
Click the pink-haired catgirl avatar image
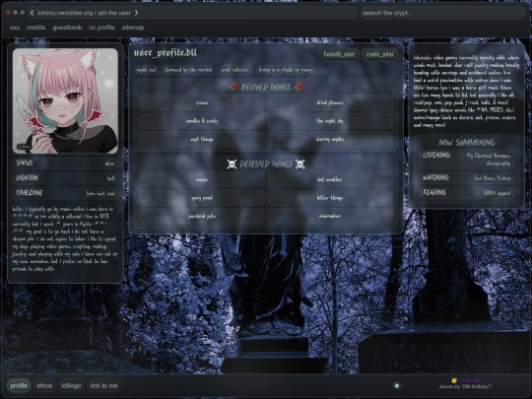click(65, 100)
